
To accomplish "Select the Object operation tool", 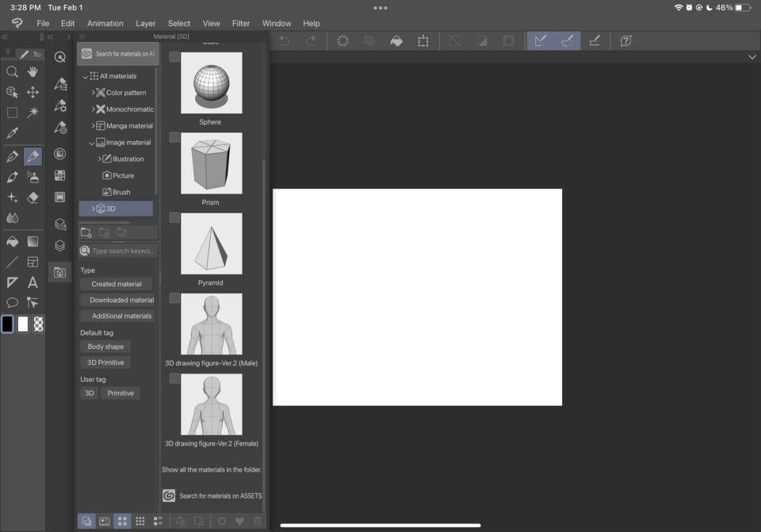I will tap(12, 92).
